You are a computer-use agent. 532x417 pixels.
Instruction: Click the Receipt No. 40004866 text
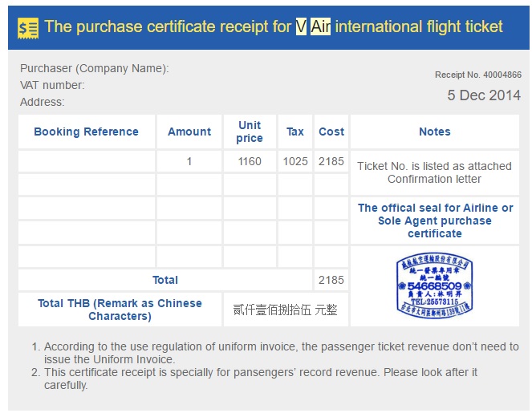[x=478, y=75]
